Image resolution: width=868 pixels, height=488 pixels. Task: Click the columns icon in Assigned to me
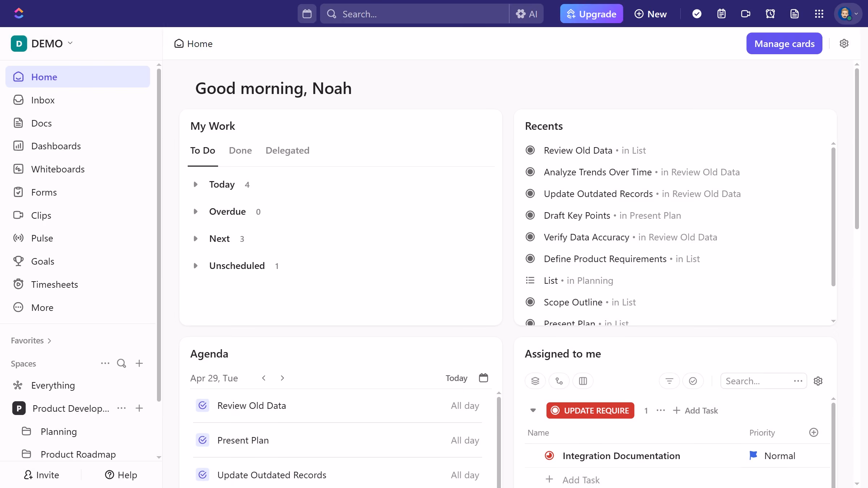583,381
